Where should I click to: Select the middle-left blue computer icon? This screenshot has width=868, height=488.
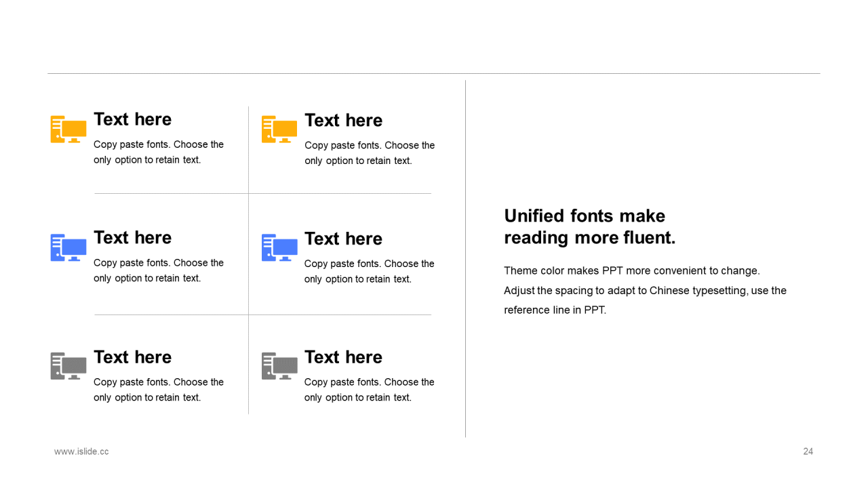[x=68, y=248]
